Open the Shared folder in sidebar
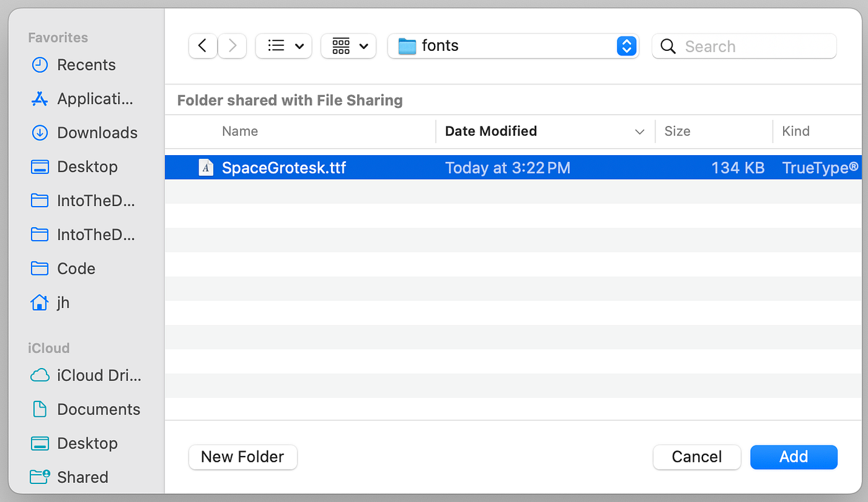Viewport: 868px width, 502px height. pyautogui.click(x=82, y=477)
